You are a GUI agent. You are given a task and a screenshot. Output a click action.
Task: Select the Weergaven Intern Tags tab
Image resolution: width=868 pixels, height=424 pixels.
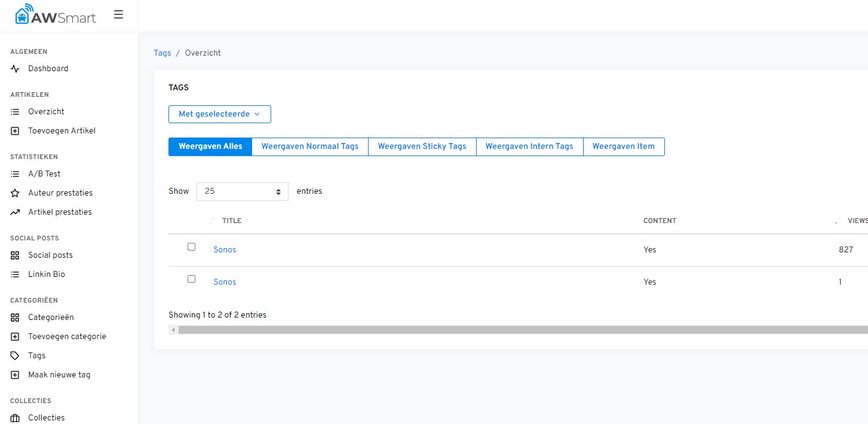(529, 147)
